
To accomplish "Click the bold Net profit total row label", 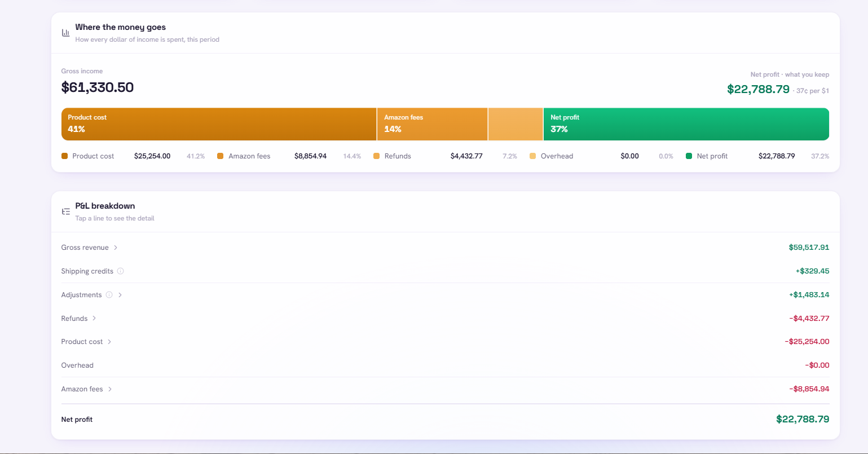I will pyautogui.click(x=77, y=420).
